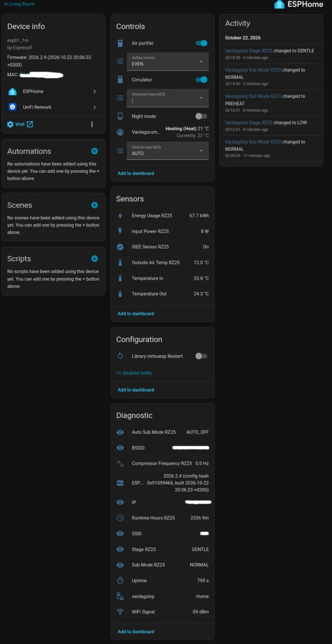Open the Airflow Control dropdown
Screen dimensions: 332x644
pos(168,61)
